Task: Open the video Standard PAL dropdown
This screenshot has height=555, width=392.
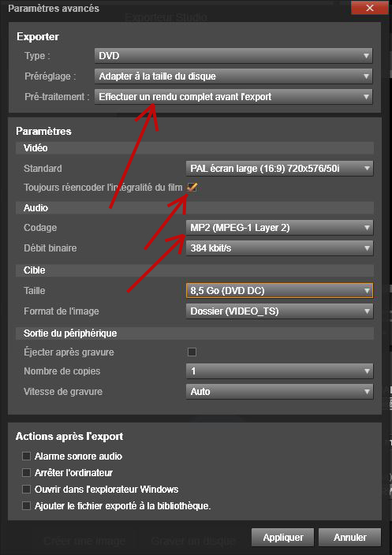Action: tap(279, 169)
